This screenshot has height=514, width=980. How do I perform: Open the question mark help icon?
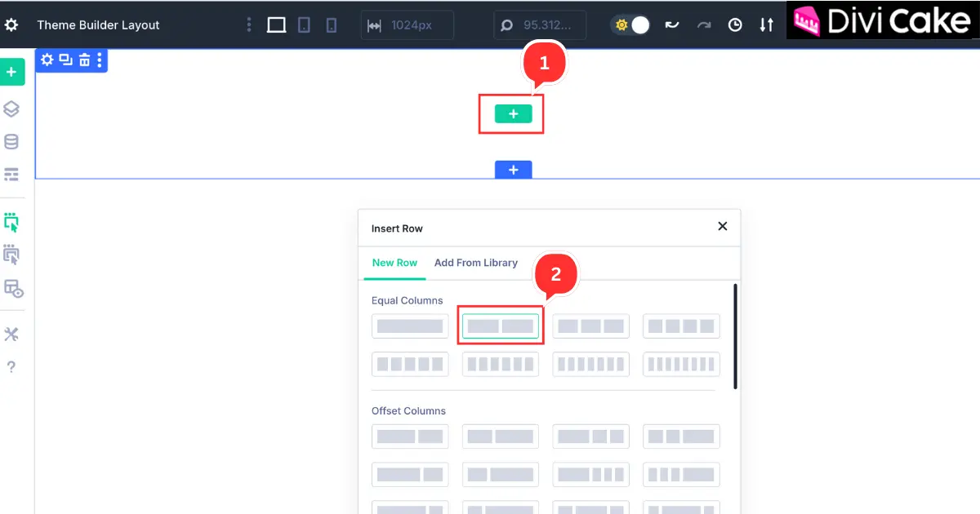[11, 367]
